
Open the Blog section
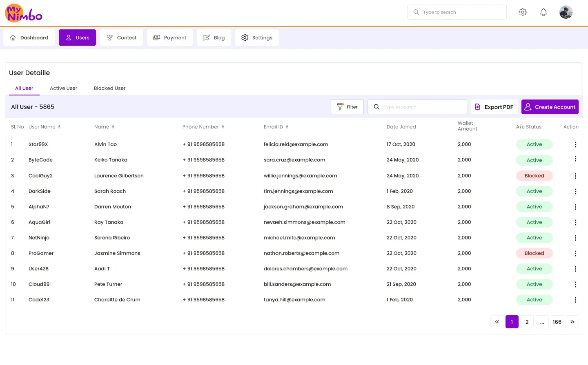214,38
